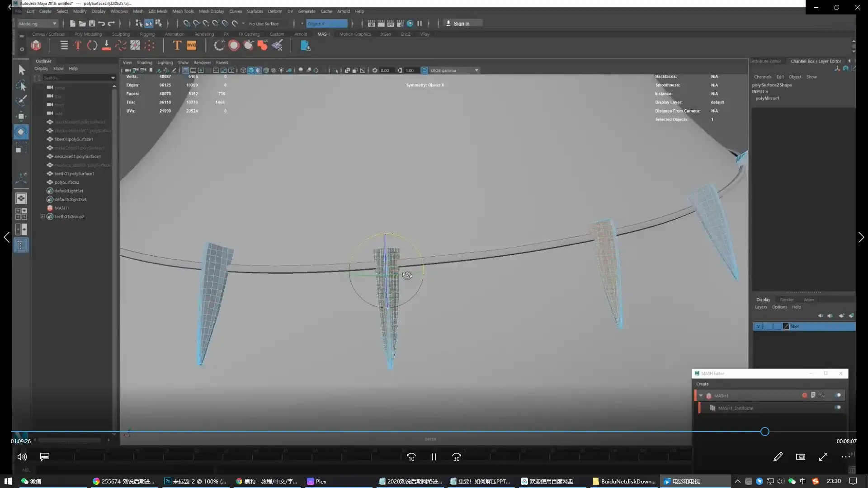Pause the video playback

click(x=434, y=457)
